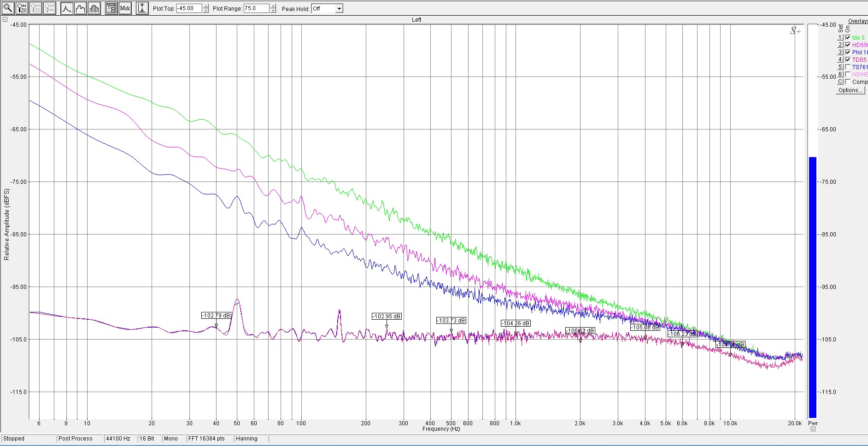Click the S+ logo in plot corner
Screen dimensions: 868x446
pyautogui.click(x=795, y=31)
